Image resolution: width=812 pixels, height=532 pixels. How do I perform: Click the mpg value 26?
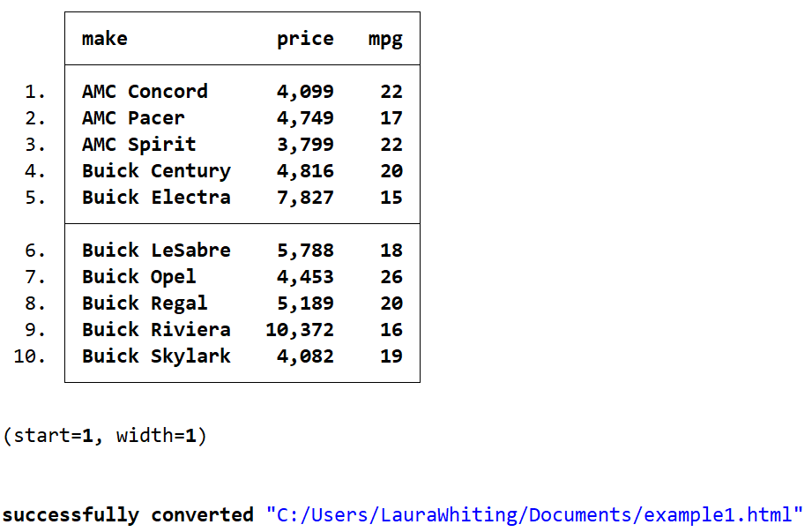pos(391,277)
